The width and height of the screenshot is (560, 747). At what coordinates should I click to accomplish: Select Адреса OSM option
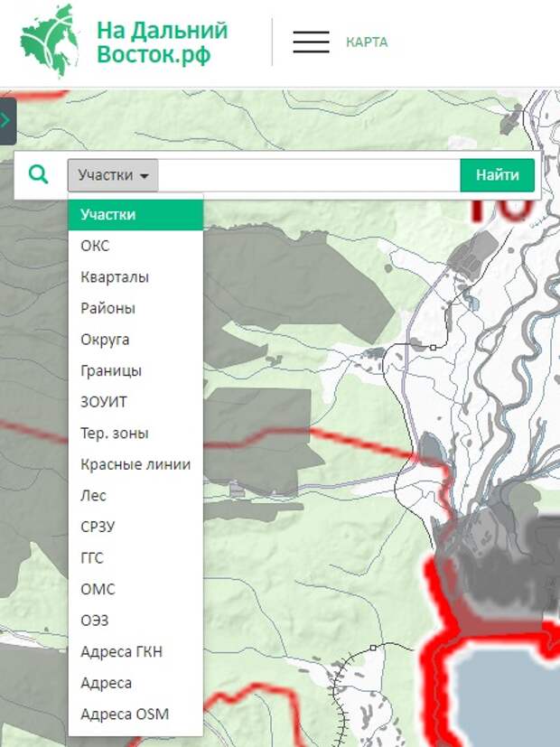click(125, 714)
